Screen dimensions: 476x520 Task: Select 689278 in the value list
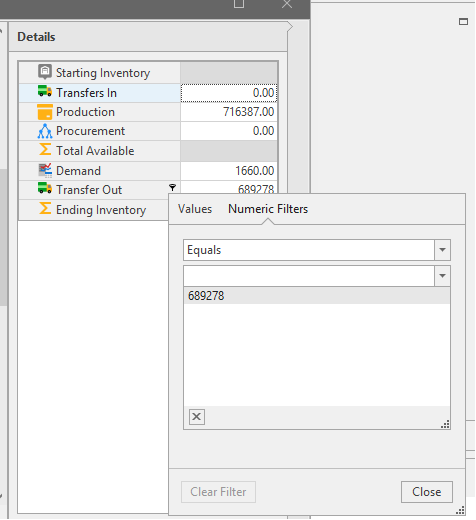tap(317, 296)
